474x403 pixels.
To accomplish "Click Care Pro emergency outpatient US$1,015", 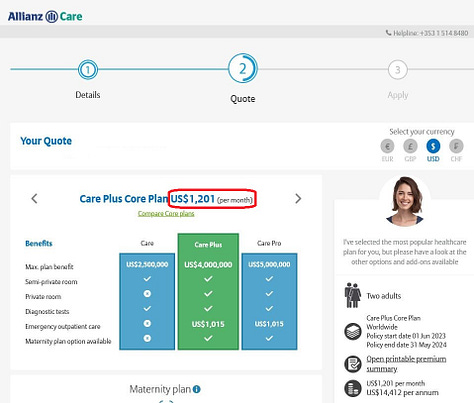I will pyautogui.click(x=269, y=324).
